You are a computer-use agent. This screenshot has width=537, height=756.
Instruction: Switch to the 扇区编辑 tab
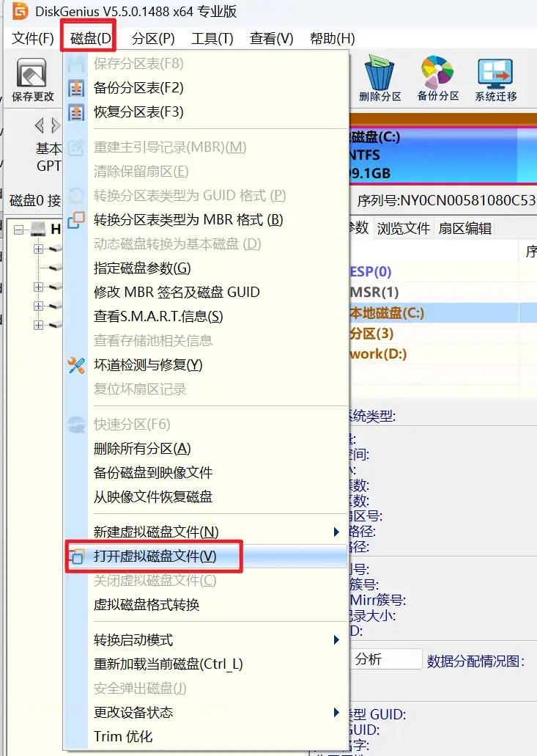pos(464,229)
